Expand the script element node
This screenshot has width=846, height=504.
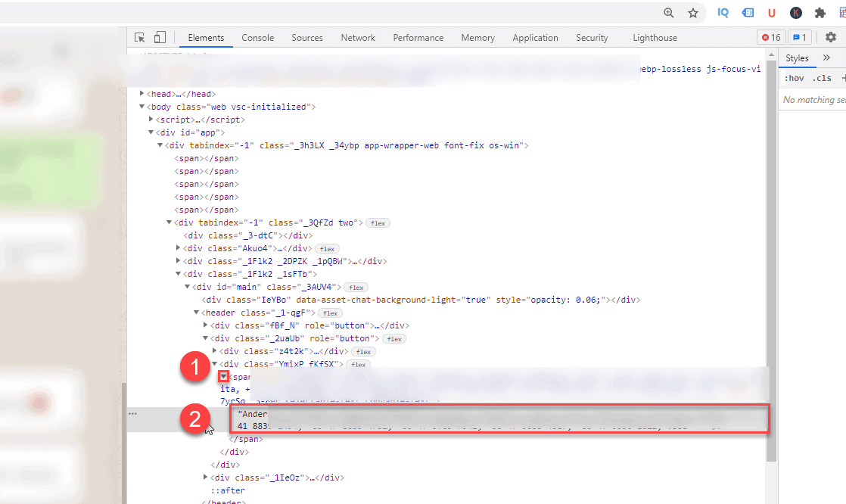click(151, 120)
